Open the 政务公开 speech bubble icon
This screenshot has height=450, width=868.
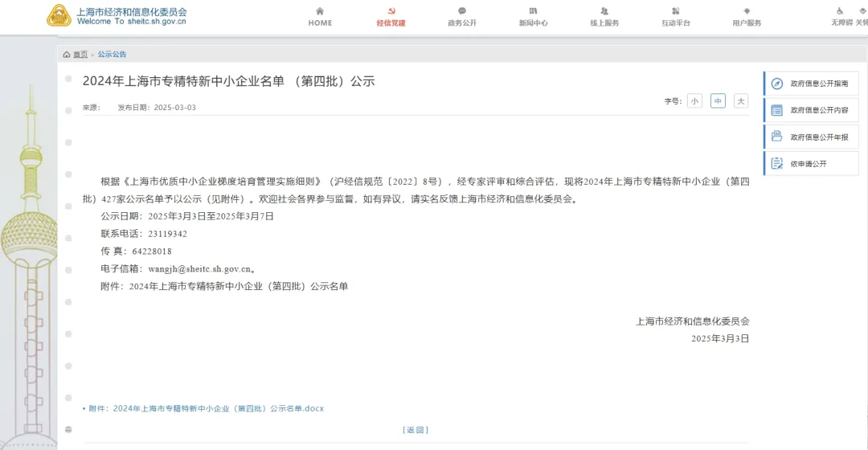[x=462, y=11]
